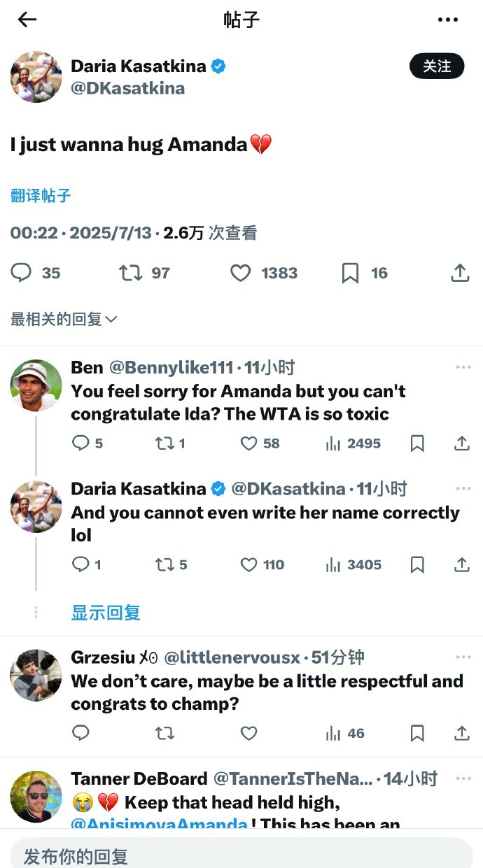The image size is (483, 868).
Task: Open Ben's profile picture
Action: tap(36, 385)
